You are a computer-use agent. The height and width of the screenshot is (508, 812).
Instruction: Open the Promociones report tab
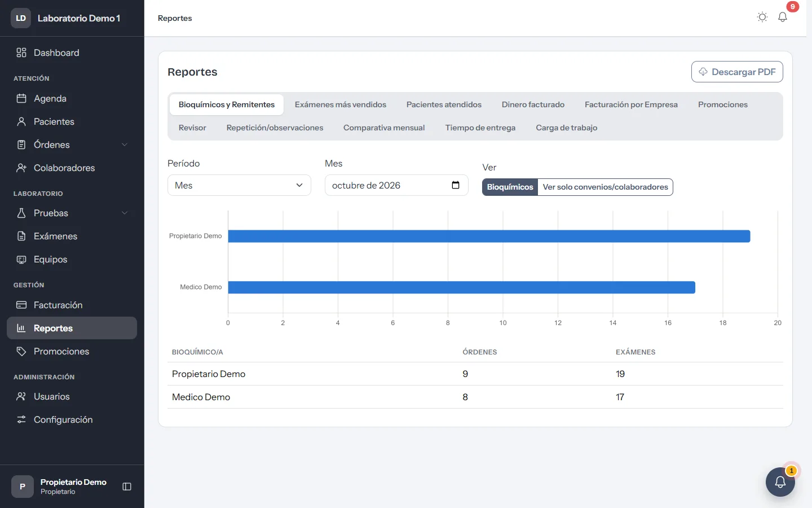(722, 104)
